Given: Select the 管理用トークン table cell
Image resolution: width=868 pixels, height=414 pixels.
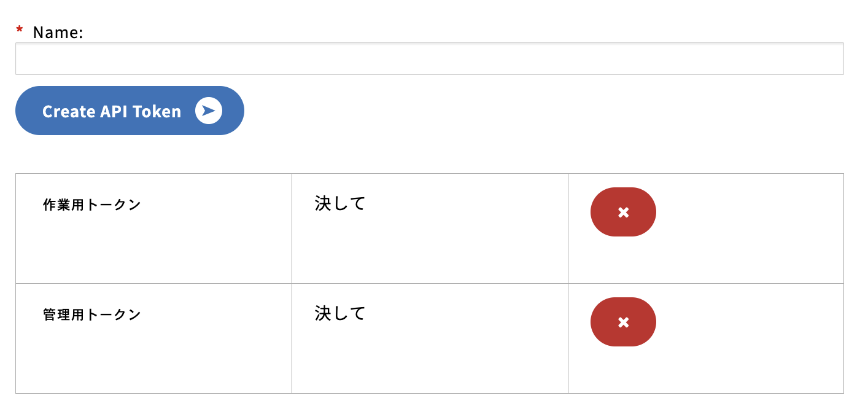Looking at the screenshot, I should point(153,338).
